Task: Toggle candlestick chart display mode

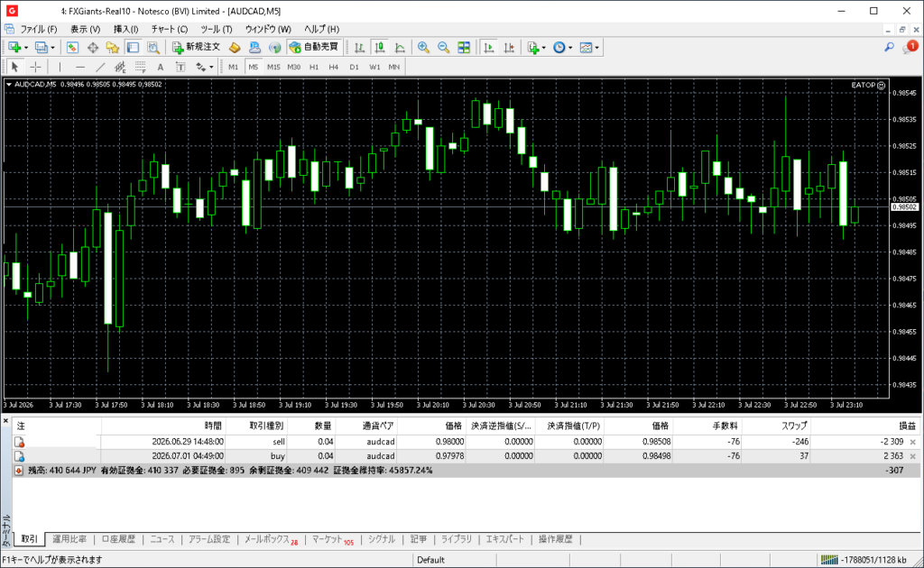Action: point(380,48)
